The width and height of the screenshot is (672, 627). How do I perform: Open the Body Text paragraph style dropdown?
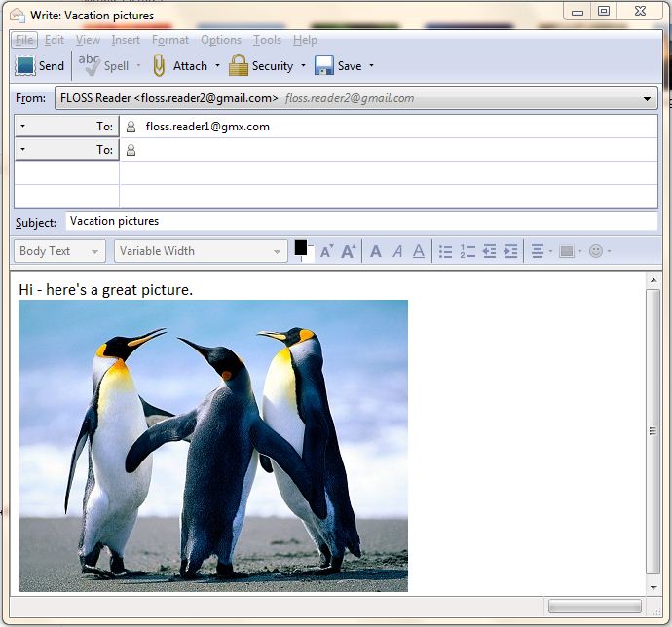59,251
